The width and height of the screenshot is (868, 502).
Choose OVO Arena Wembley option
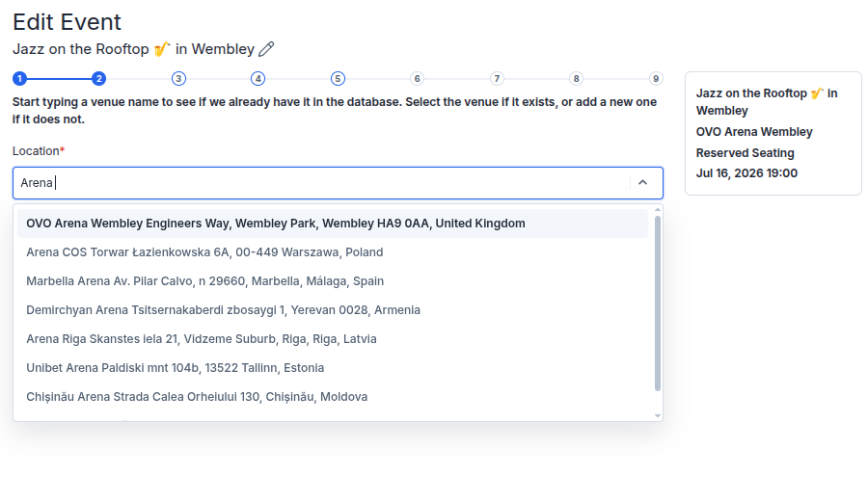point(333,224)
